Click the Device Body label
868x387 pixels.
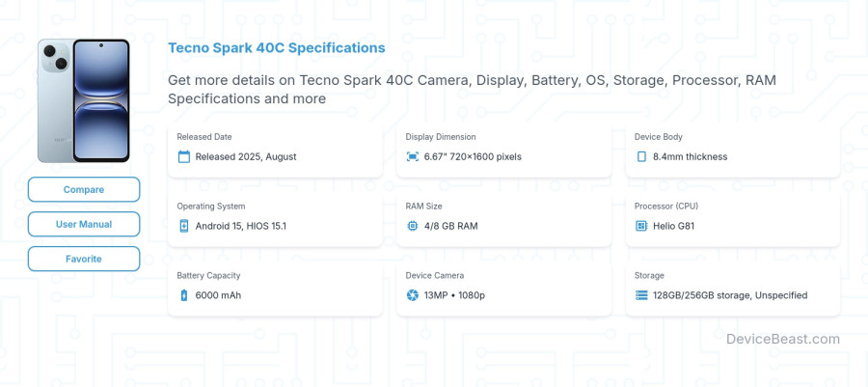click(x=658, y=137)
